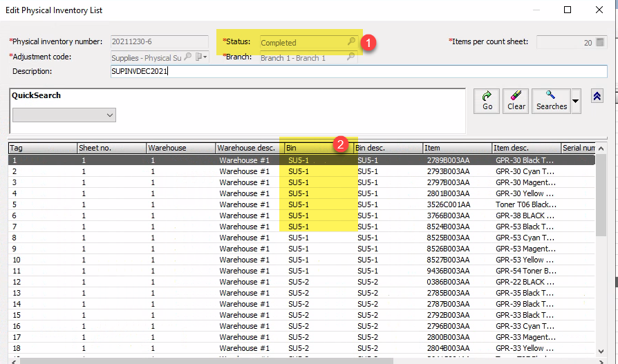Select the Physical inventory number field
The width and height of the screenshot is (618, 364).
(x=160, y=41)
